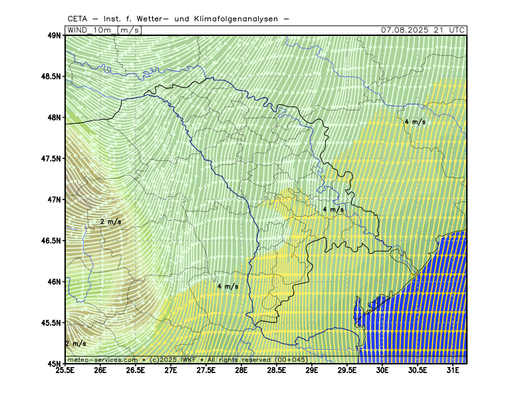Click the 26E longitude axis label
This screenshot has width=532, height=399.
point(100,370)
